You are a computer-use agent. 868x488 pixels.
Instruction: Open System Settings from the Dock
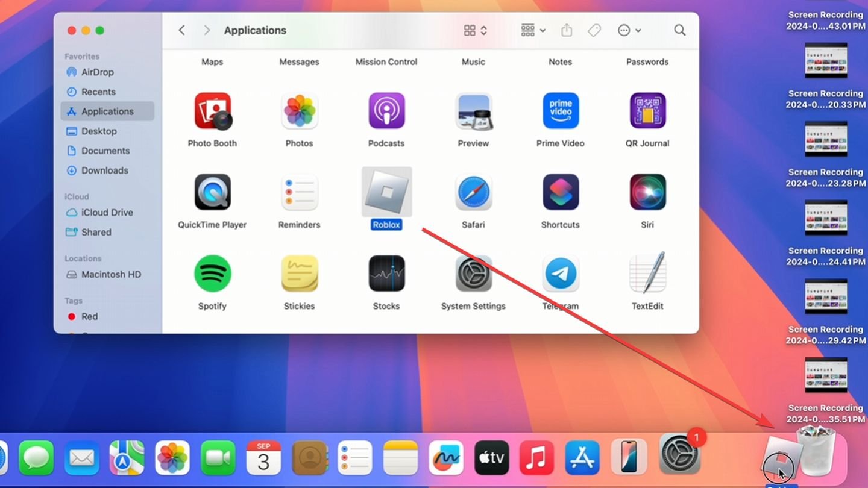(x=680, y=454)
